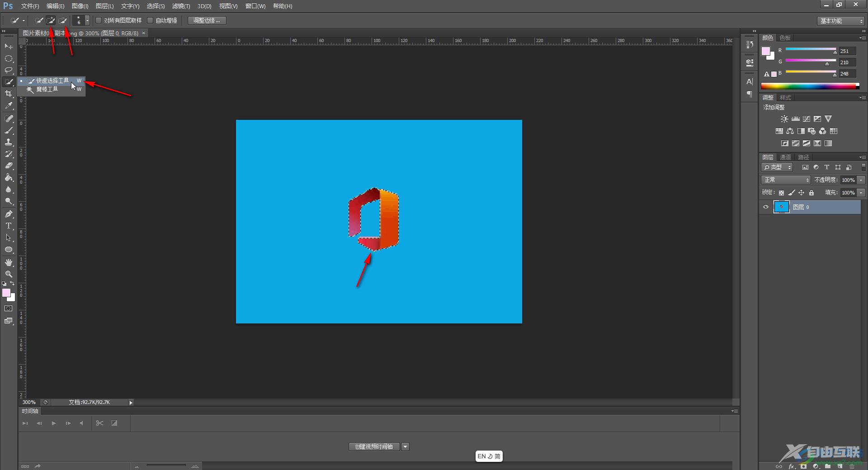
Task: Open the 不透明度 opacity slider arrow
Action: tap(861, 180)
